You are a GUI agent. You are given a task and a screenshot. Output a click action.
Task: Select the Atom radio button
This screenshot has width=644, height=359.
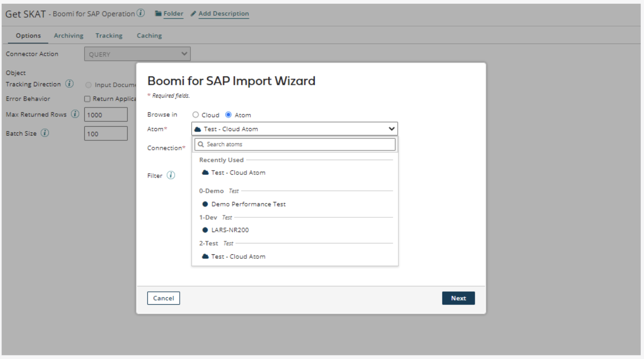click(228, 115)
